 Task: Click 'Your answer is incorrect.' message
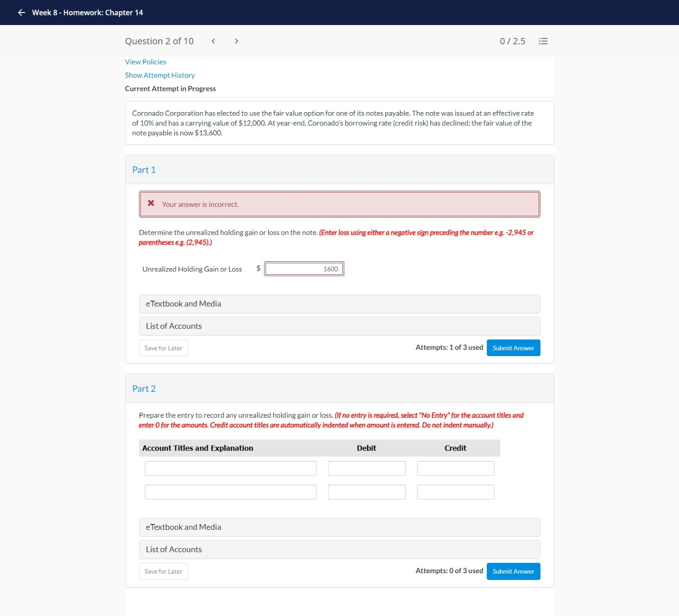200,205
